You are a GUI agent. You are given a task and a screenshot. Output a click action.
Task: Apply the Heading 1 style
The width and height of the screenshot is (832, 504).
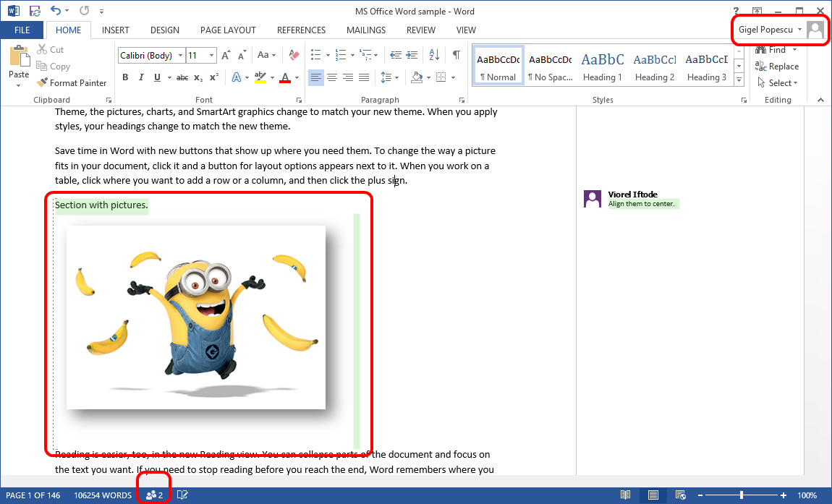[602, 65]
